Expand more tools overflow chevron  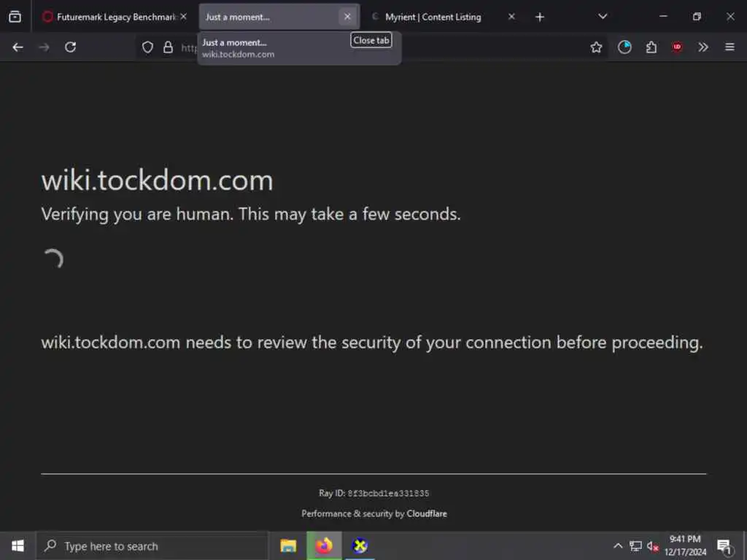703,47
